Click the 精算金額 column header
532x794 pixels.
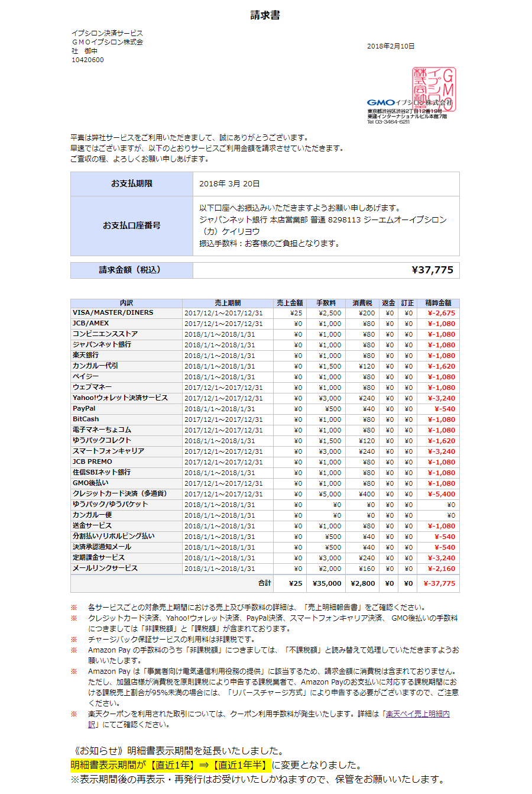438,303
